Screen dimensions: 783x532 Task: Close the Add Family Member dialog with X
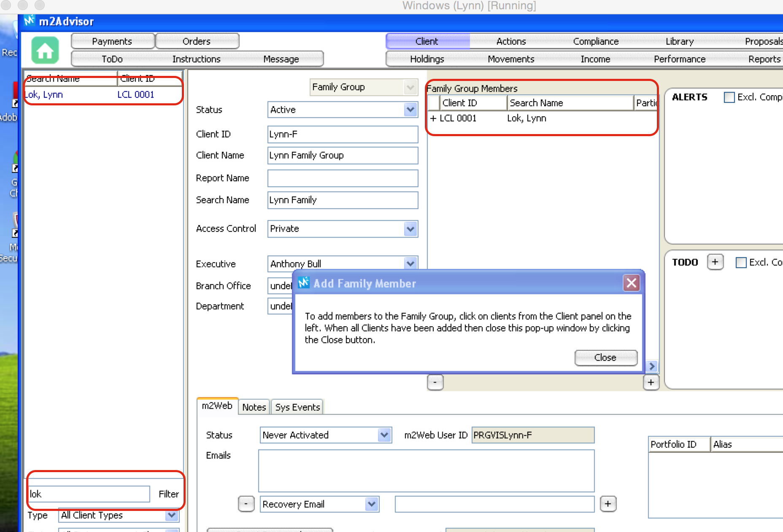[631, 283]
